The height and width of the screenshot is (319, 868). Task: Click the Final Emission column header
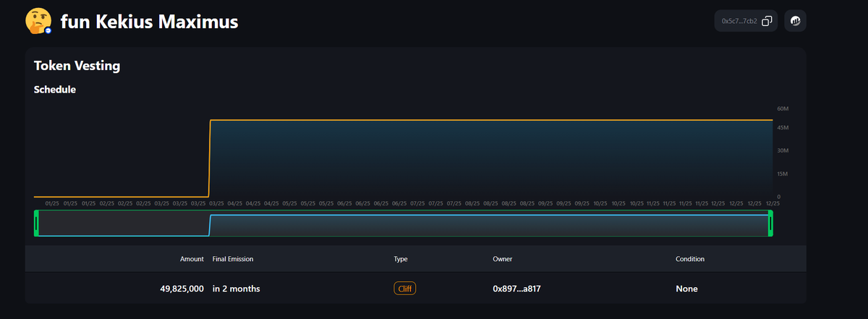233,259
